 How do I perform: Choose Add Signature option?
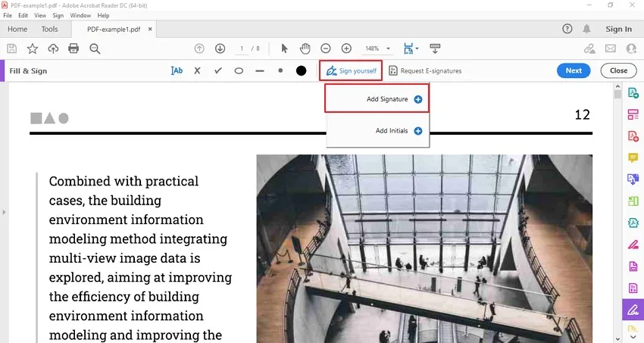[377, 98]
